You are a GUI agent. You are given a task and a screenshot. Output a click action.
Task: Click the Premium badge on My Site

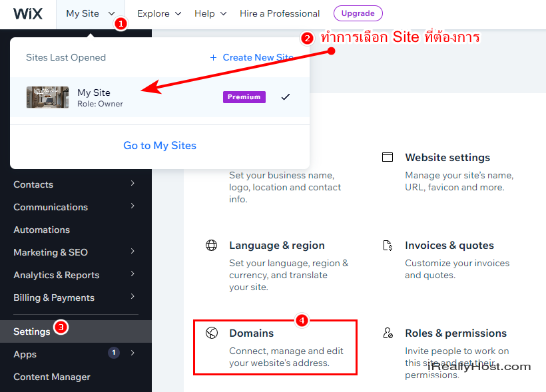[x=244, y=97]
